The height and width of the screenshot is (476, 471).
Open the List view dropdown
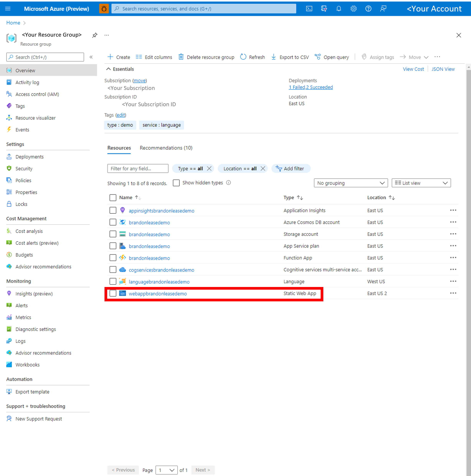(421, 183)
